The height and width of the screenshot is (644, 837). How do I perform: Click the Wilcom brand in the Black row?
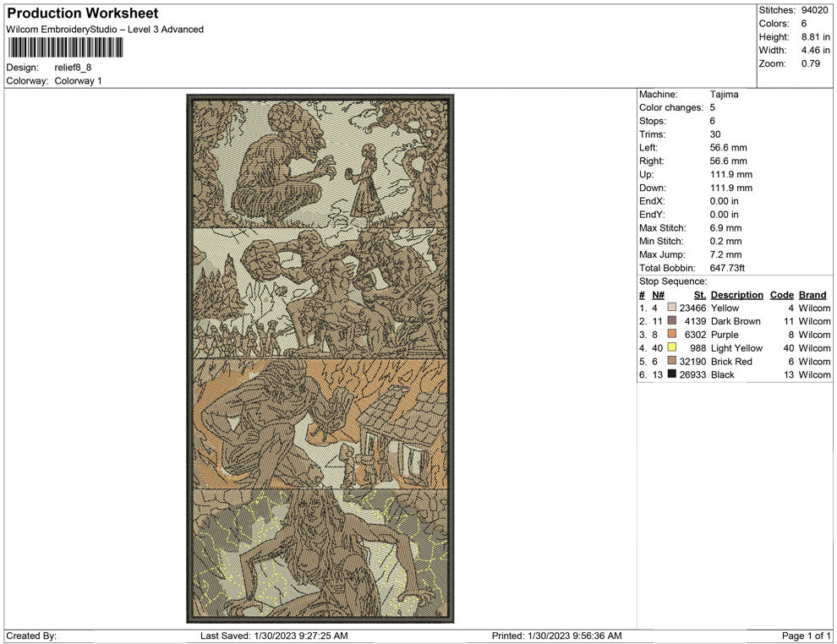[x=814, y=374]
